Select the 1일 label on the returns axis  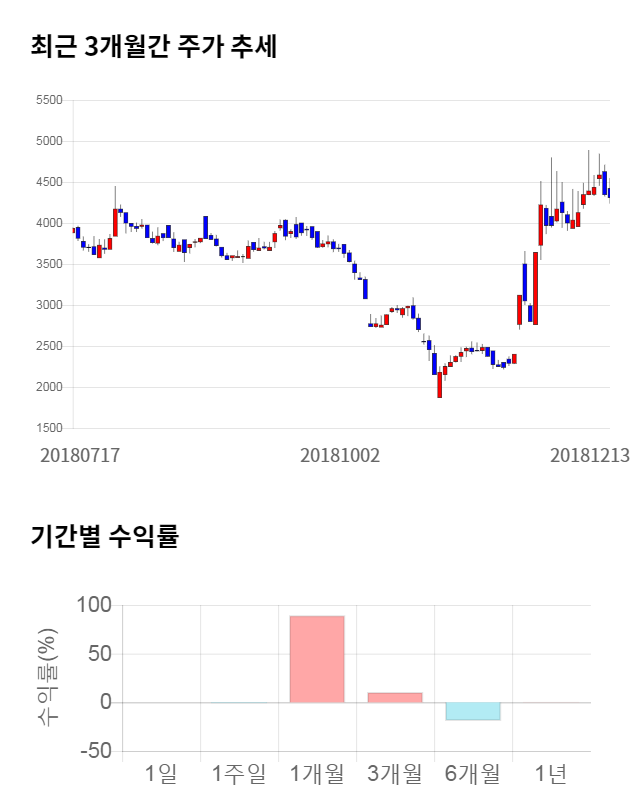pyautogui.click(x=160, y=773)
